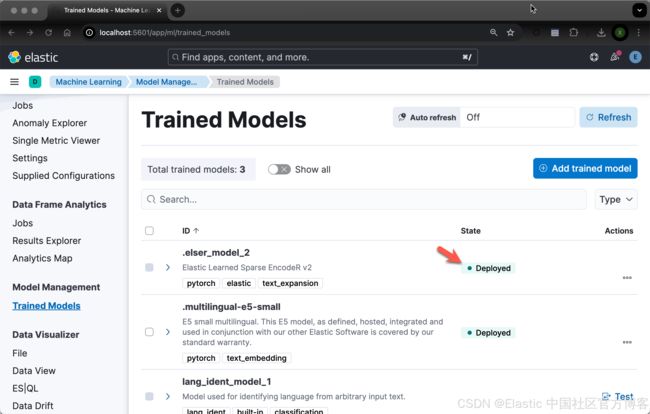Open the browser profile avatar
This screenshot has height=414, width=650.
pos(620,32)
